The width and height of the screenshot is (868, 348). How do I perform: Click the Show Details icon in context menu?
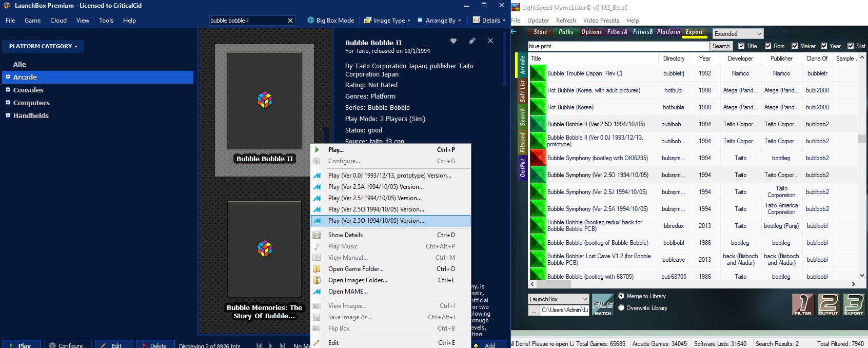tap(317, 235)
